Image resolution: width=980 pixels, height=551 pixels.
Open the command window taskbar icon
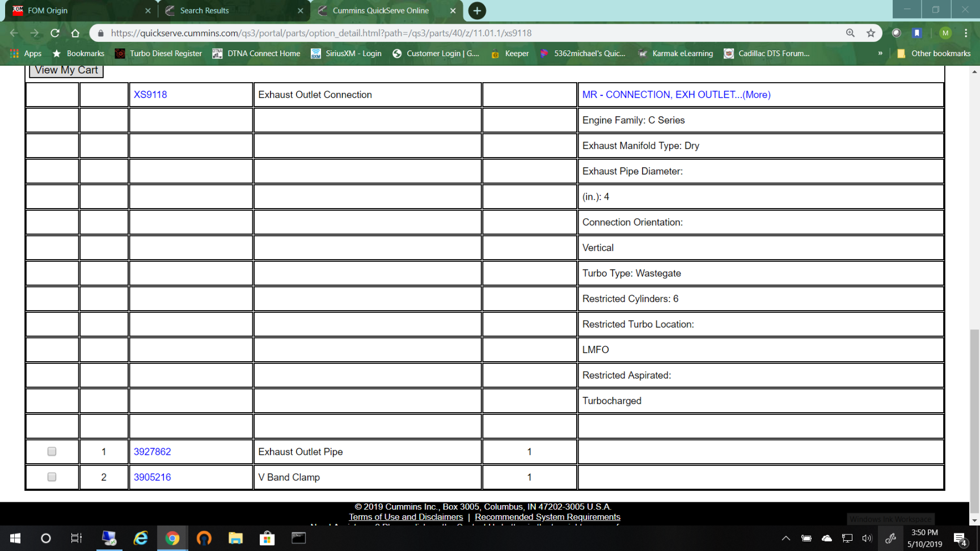[x=299, y=538]
